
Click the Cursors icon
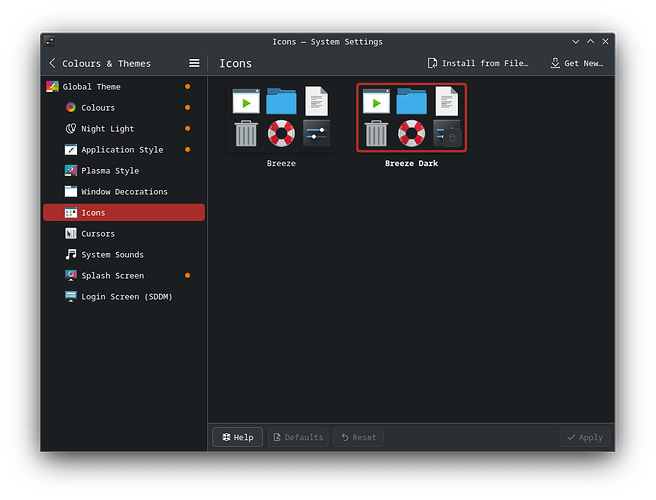[x=71, y=233]
